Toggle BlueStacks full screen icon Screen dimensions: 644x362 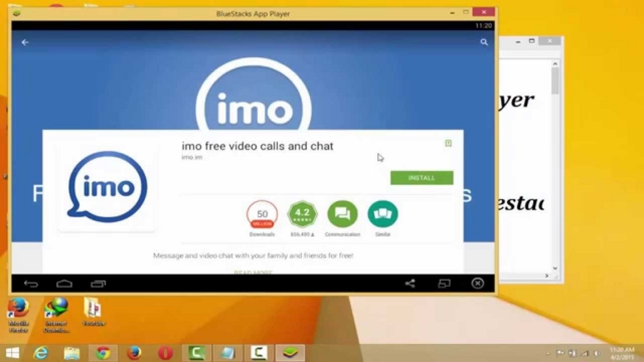pyautogui.click(x=444, y=283)
